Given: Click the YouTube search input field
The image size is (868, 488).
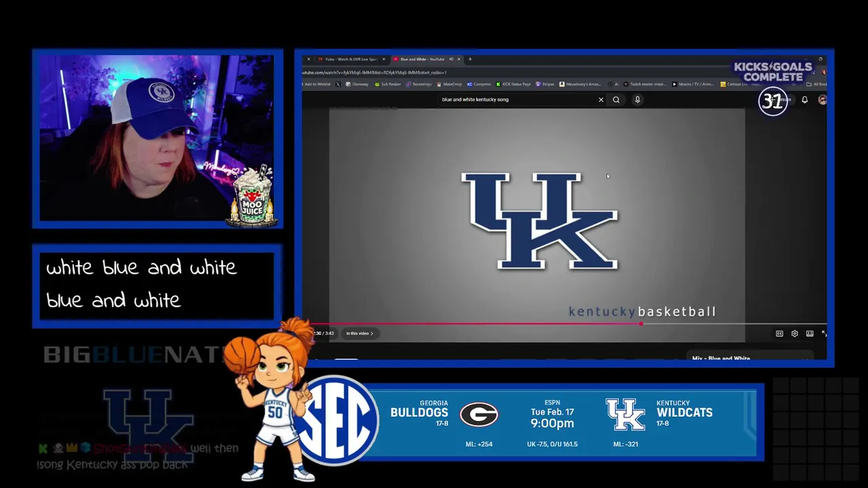Looking at the screenshot, I should [x=517, y=100].
